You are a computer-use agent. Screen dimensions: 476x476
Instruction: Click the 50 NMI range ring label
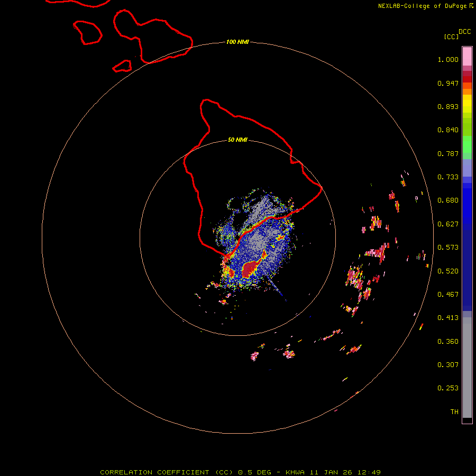[237, 140]
